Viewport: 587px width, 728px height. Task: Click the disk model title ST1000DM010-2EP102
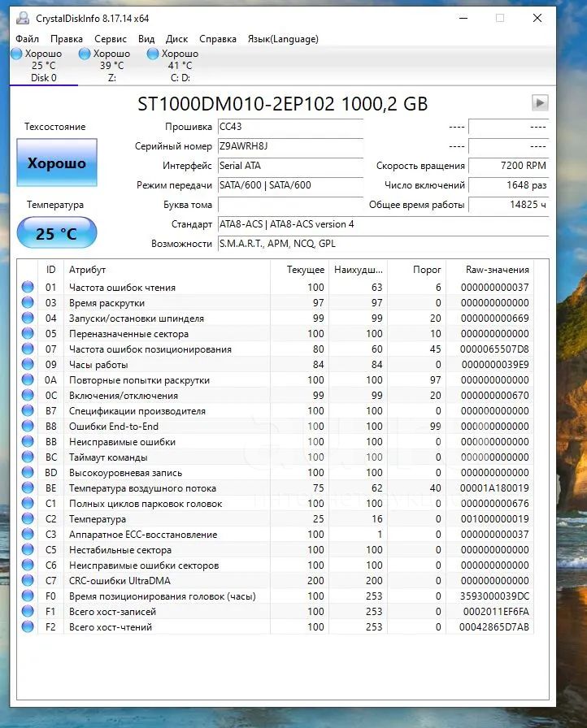[236, 103]
